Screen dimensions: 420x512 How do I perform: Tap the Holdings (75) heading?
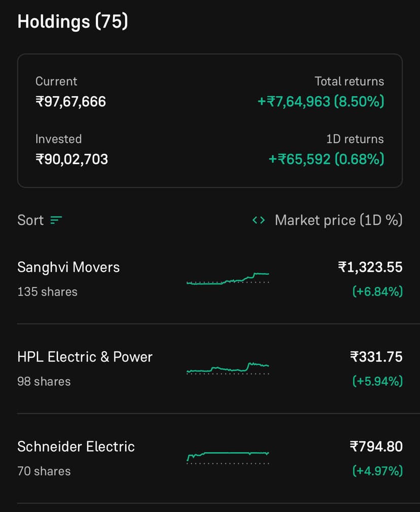[x=73, y=22]
